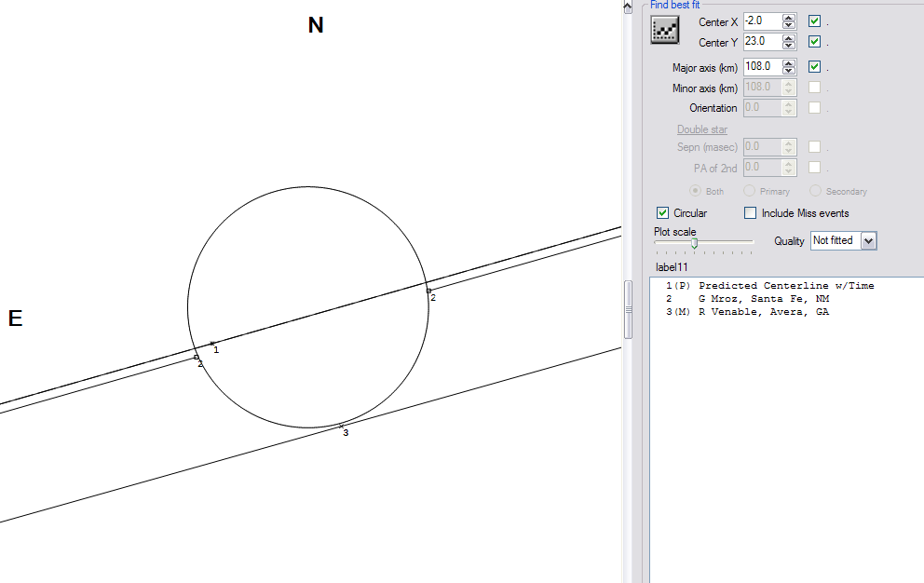Click the PA of 2nd checkbox

(x=814, y=168)
